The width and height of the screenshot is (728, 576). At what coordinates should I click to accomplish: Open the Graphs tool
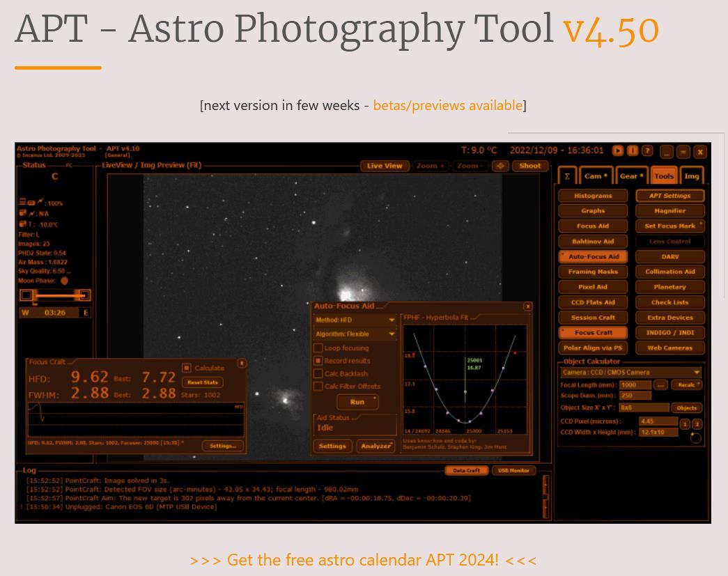pos(593,211)
